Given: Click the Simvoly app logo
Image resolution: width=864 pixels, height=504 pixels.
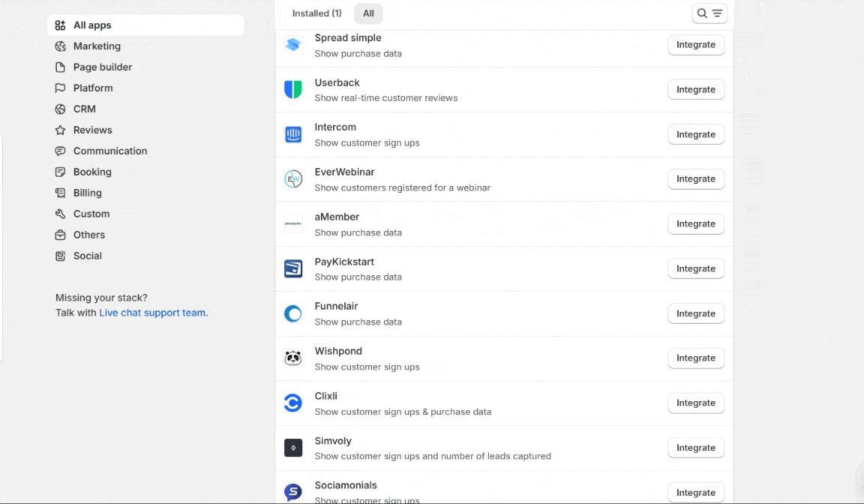Looking at the screenshot, I should [293, 448].
